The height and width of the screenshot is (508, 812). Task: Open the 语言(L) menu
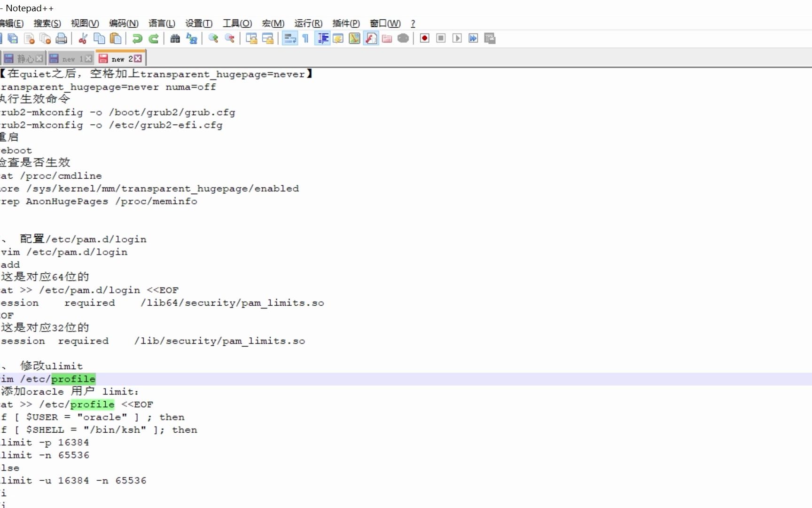(162, 23)
